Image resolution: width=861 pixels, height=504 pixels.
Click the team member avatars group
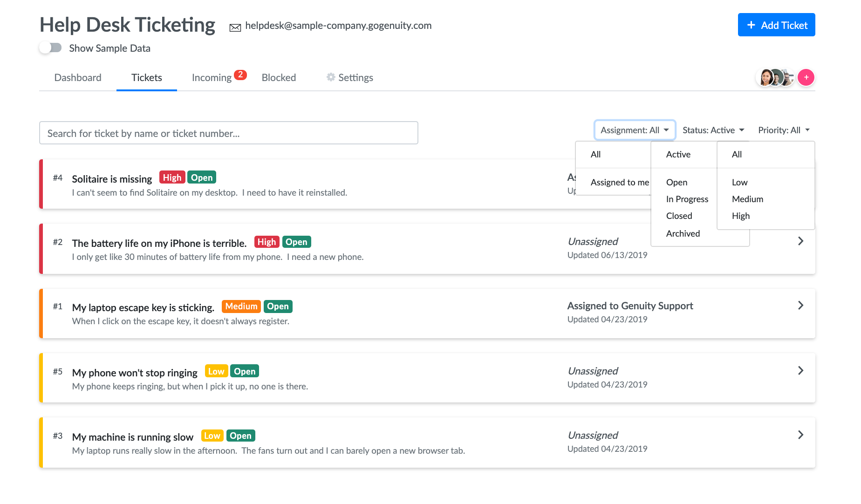776,77
